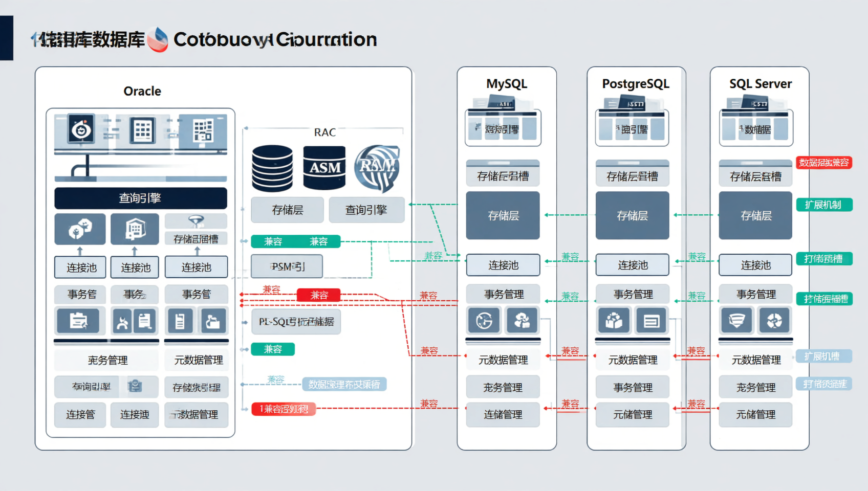
Task: Click the red 数据层被兼容 tag
Action: tap(824, 163)
